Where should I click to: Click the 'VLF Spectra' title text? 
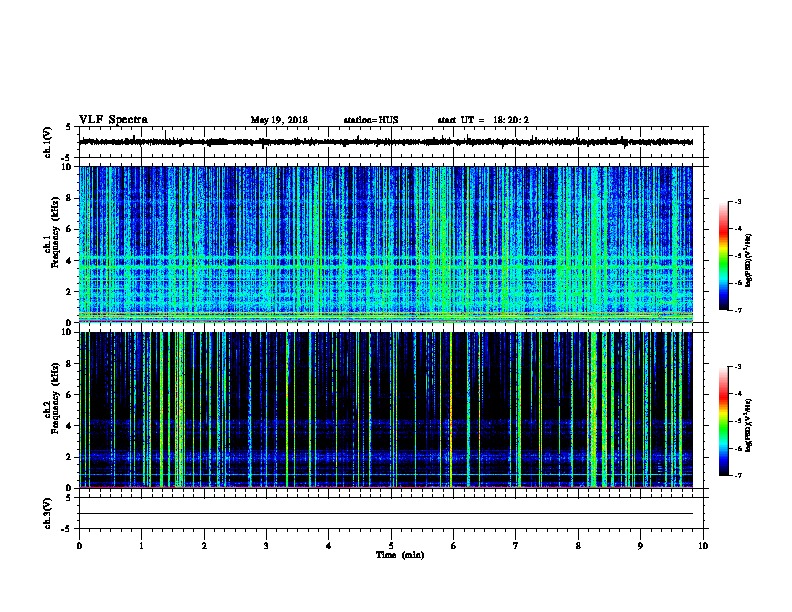pyautogui.click(x=113, y=120)
